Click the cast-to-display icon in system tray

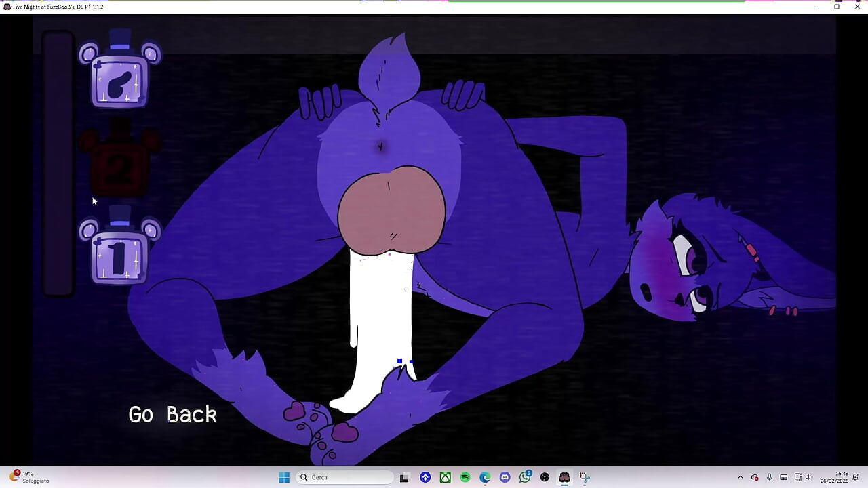[x=798, y=476]
